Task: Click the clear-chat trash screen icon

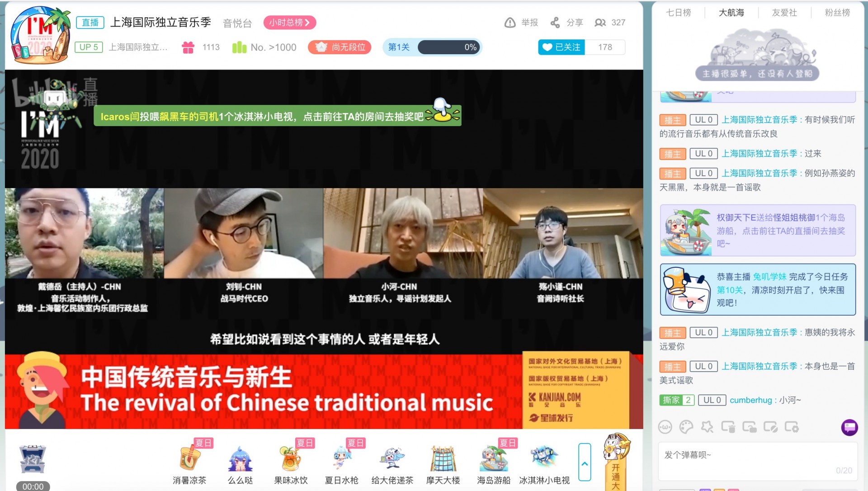Action: [728, 427]
